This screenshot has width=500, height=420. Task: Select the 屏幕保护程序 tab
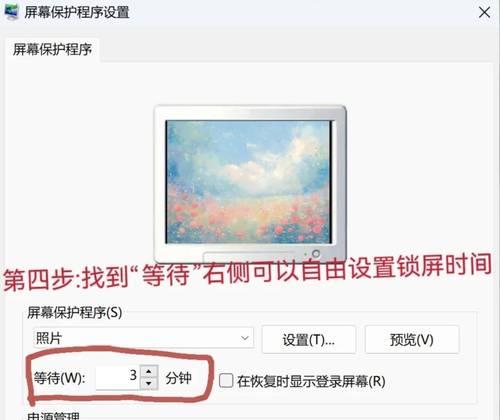[52, 50]
